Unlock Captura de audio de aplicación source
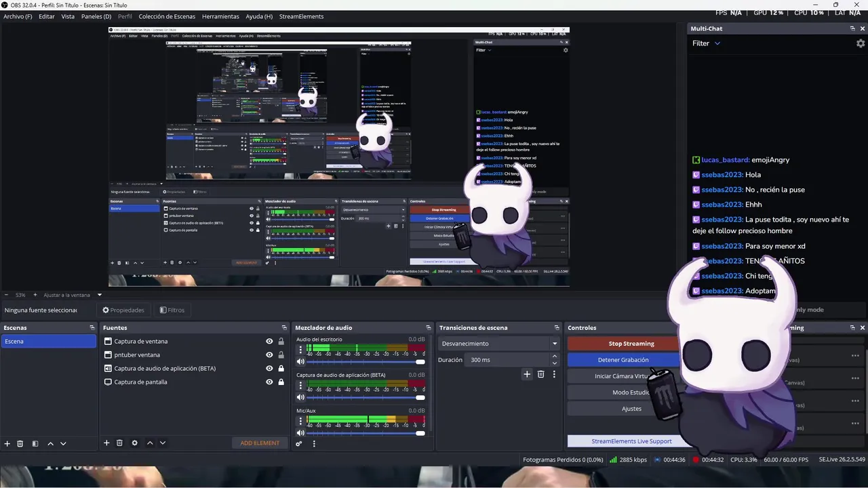 tap(281, 368)
